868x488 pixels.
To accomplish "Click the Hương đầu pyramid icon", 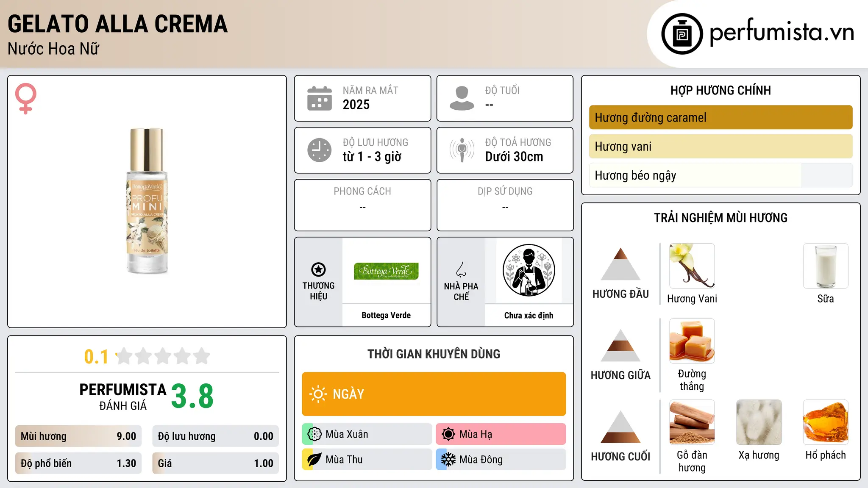I will point(620,264).
